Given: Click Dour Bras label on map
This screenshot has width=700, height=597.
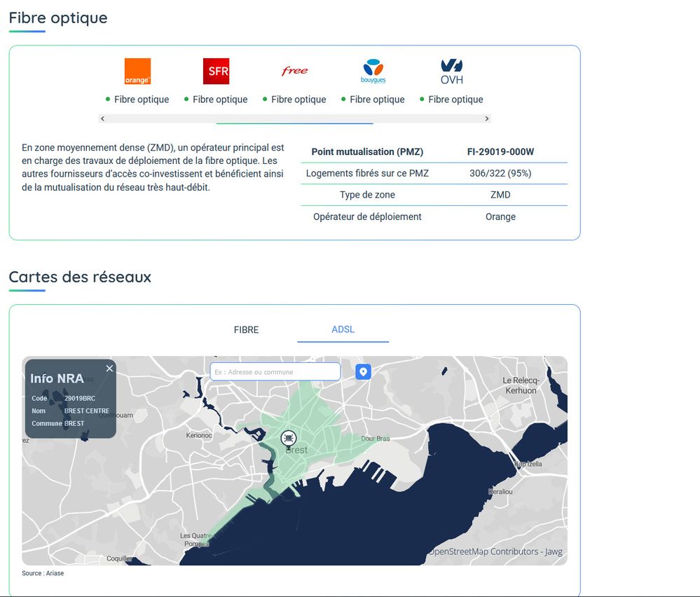Looking at the screenshot, I should point(376,439).
